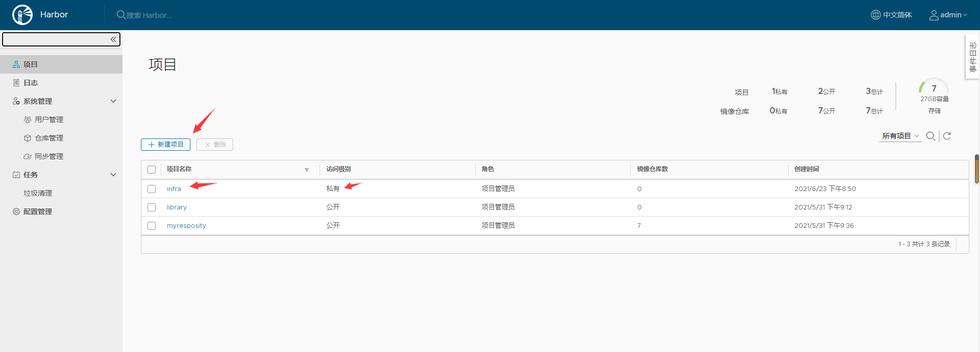Click the 删除 button
The width and height of the screenshot is (980, 352).
[x=215, y=145]
